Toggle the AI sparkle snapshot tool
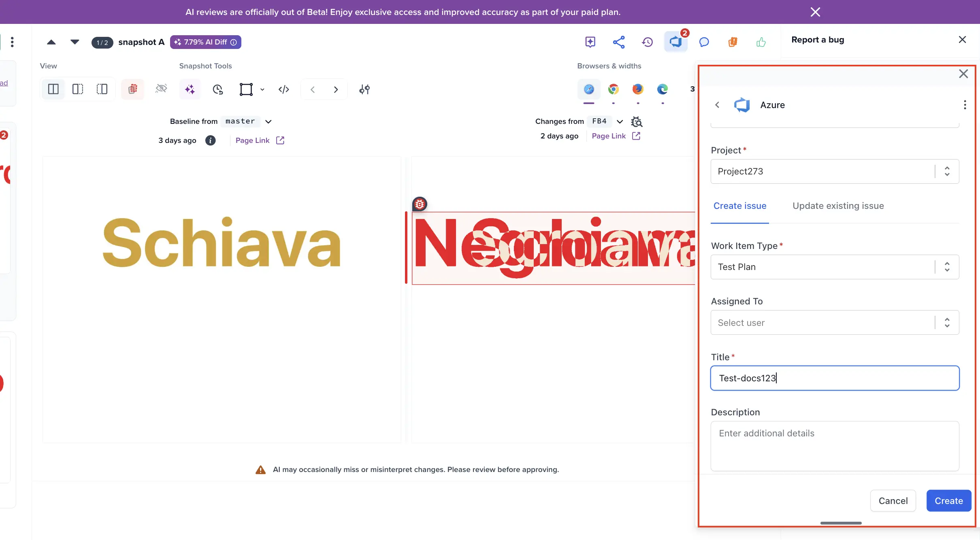980x540 pixels. pyautogui.click(x=190, y=89)
